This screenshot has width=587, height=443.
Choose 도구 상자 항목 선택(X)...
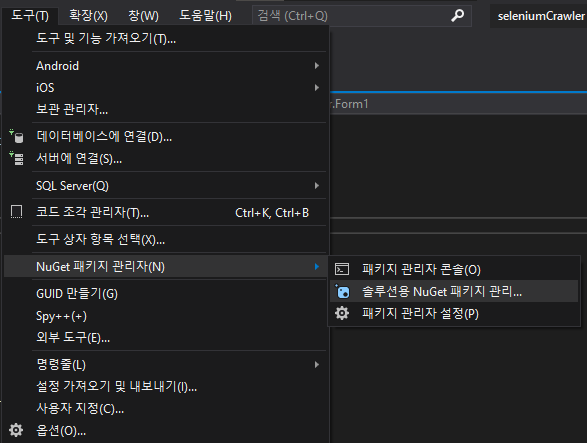(166, 239)
